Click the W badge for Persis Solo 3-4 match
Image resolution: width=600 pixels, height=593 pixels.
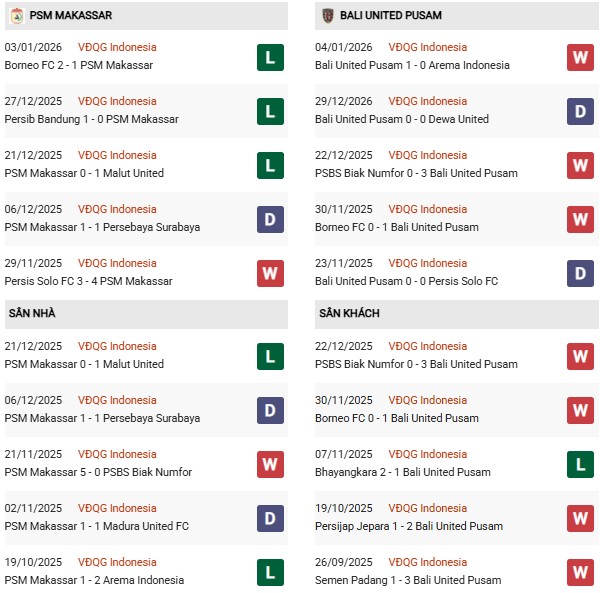click(x=270, y=273)
